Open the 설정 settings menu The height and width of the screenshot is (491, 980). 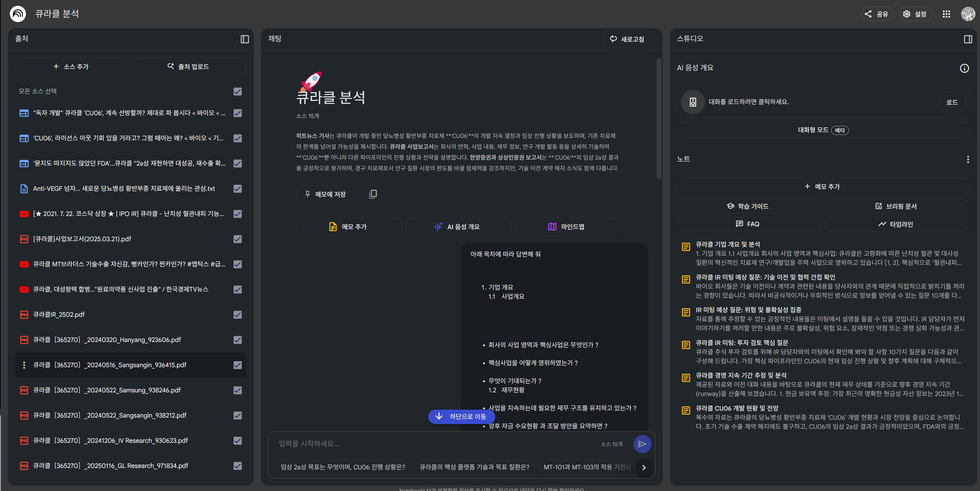[x=915, y=14]
